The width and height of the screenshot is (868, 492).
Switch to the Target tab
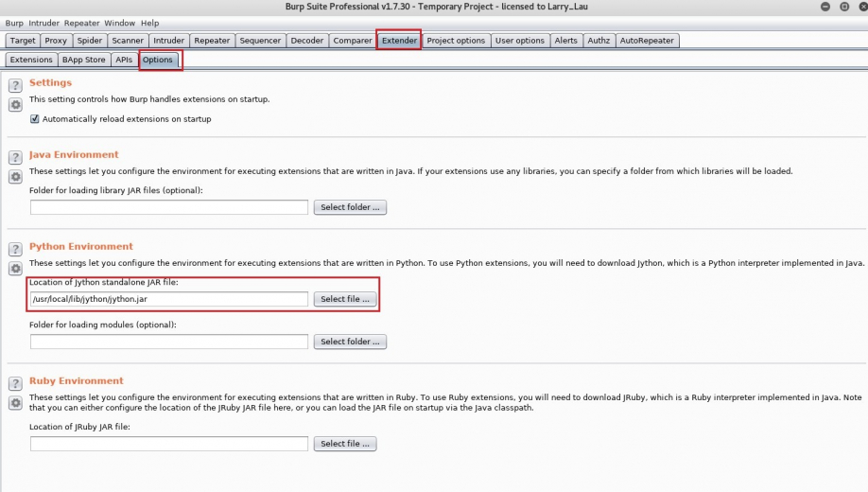pos(23,41)
